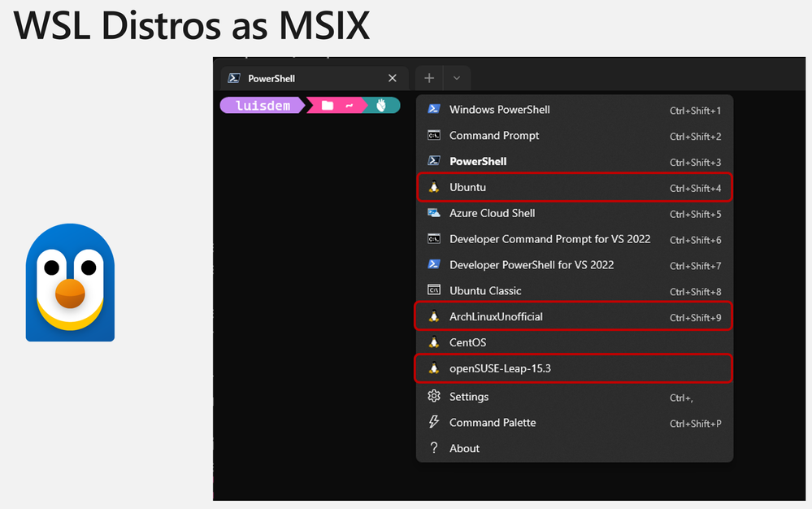Open Developer Command Prompt for VS 2022
Screen dimensions: 812x509
pos(575,239)
